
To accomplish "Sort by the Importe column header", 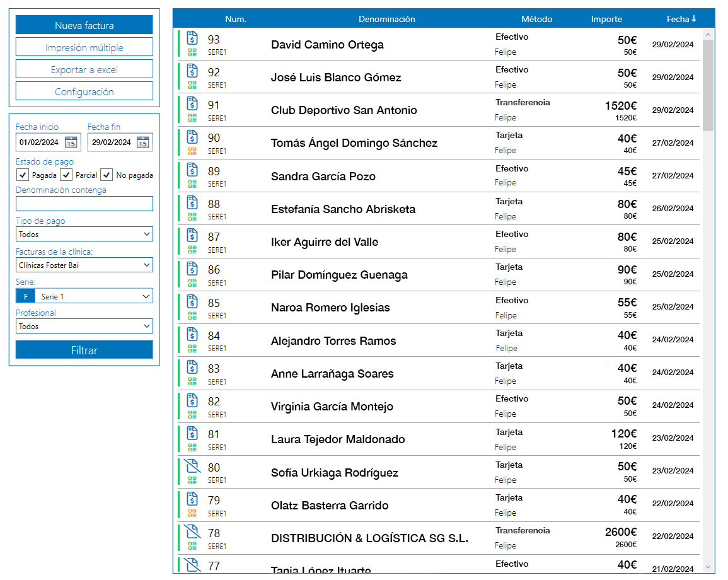I will click(606, 19).
